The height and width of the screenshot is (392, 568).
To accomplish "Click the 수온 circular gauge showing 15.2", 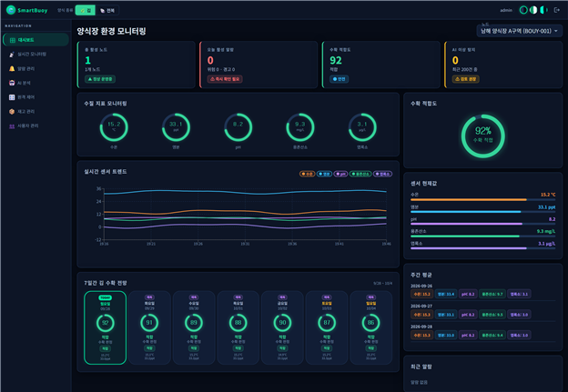I will pyautogui.click(x=114, y=127).
